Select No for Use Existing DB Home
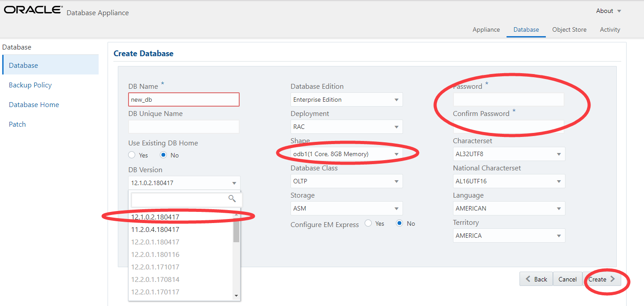 point(163,155)
